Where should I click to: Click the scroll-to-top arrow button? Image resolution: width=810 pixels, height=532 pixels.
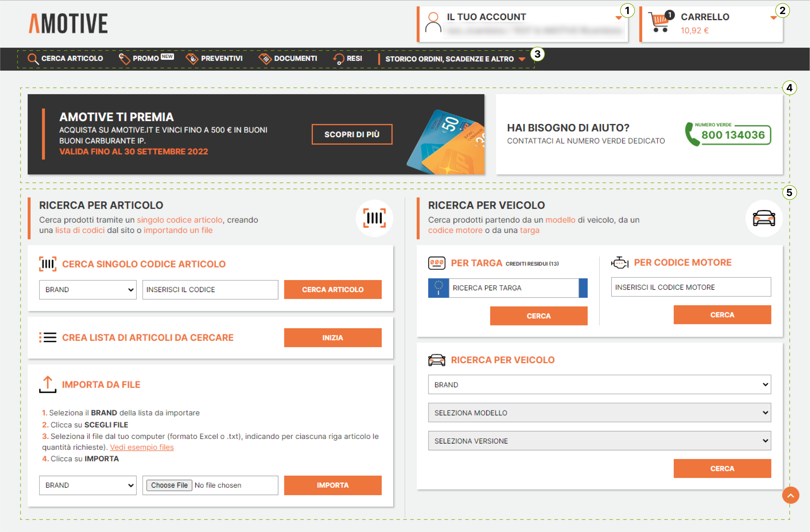(x=790, y=495)
